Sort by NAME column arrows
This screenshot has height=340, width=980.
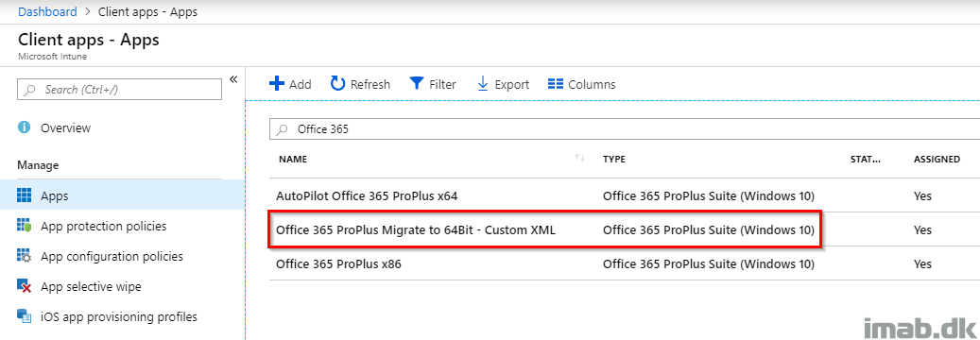pos(580,159)
